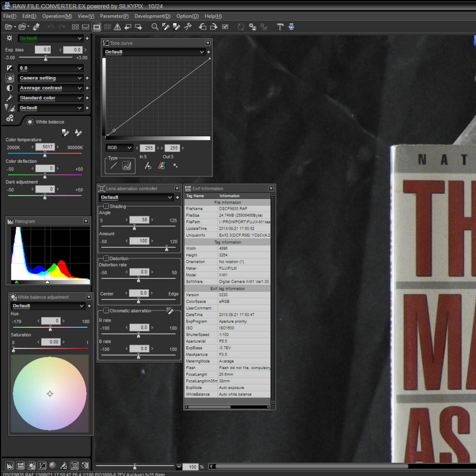Close the Lens aberration controller panel

coord(177,188)
